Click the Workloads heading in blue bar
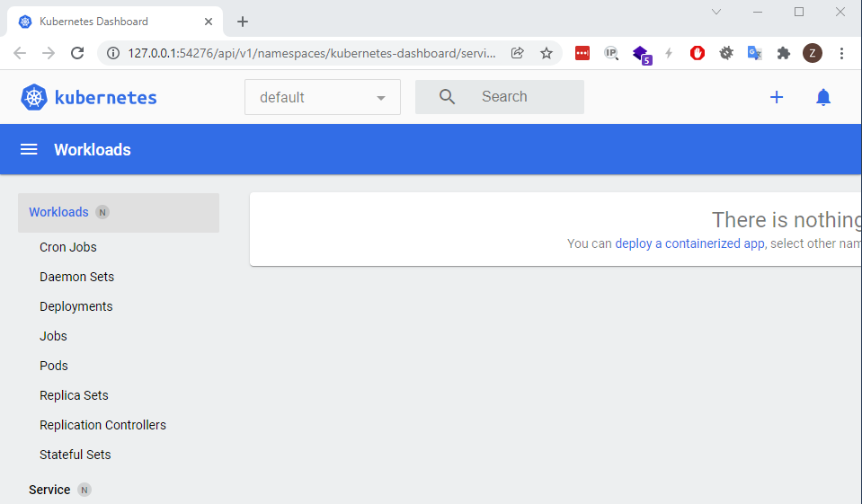This screenshot has height=504, width=862. (x=93, y=149)
